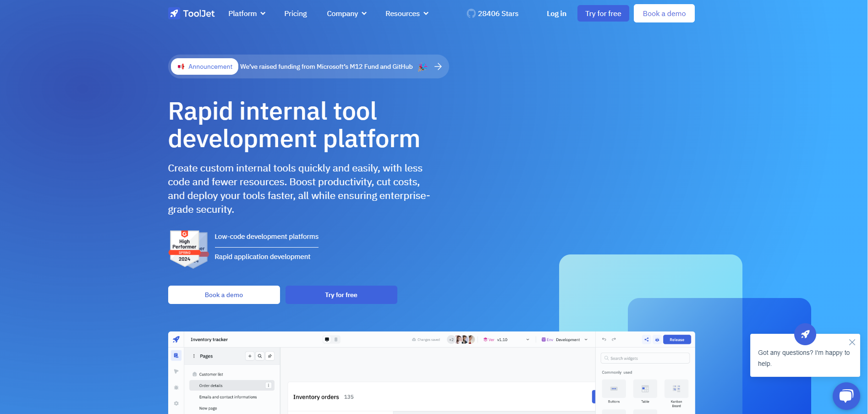Click the hero Try for free button

pos(341,295)
